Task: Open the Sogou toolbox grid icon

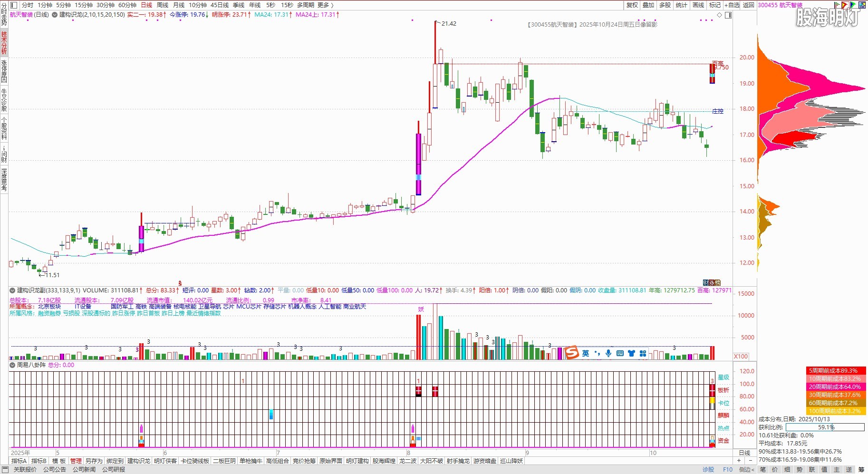Action: (643, 353)
